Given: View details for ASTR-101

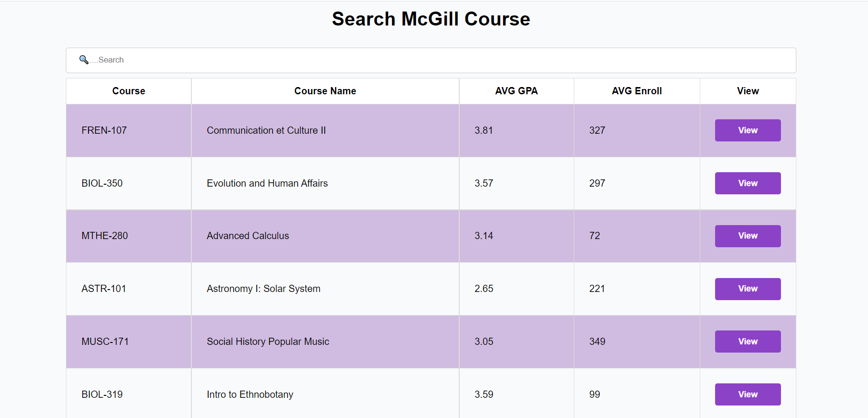Looking at the screenshot, I should click(x=747, y=289).
